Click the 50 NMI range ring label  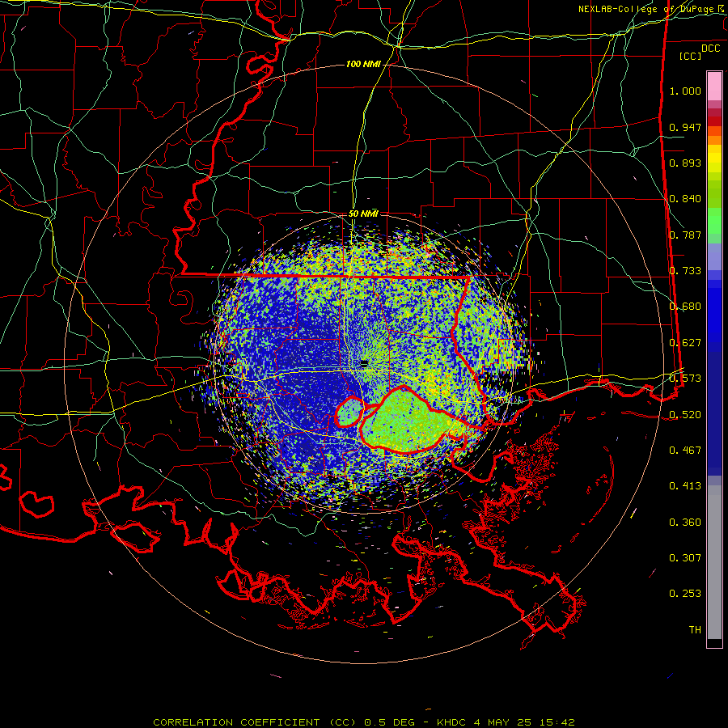(363, 214)
